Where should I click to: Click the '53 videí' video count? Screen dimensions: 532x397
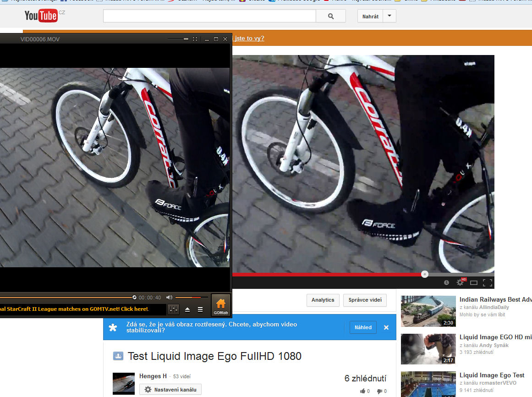pyautogui.click(x=182, y=376)
